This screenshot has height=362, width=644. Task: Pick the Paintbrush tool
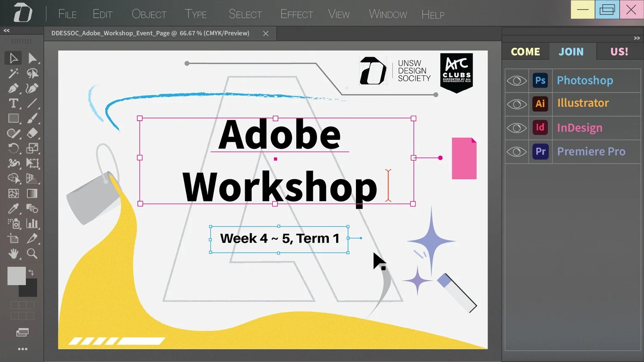click(x=32, y=118)
